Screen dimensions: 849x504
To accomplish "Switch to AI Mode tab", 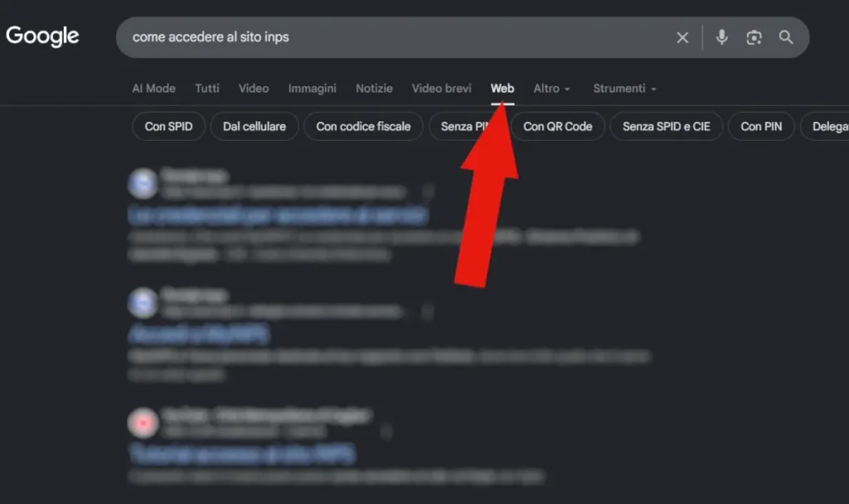I will pyautogui.click(x=153, y=88).
